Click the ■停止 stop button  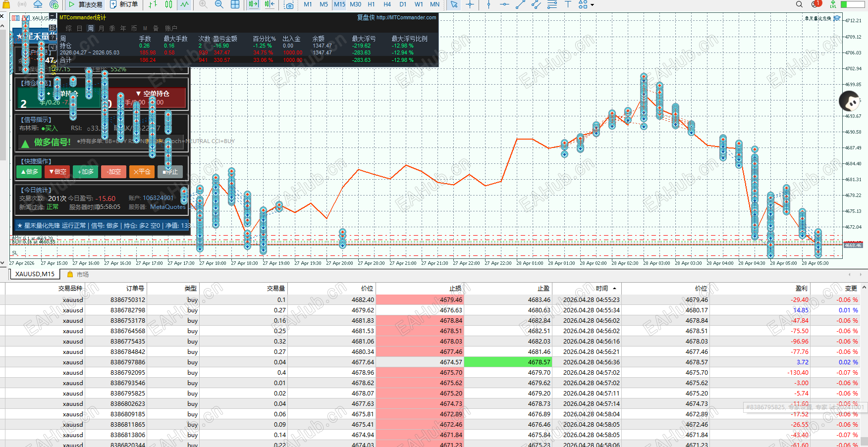[x=170, y=172]
